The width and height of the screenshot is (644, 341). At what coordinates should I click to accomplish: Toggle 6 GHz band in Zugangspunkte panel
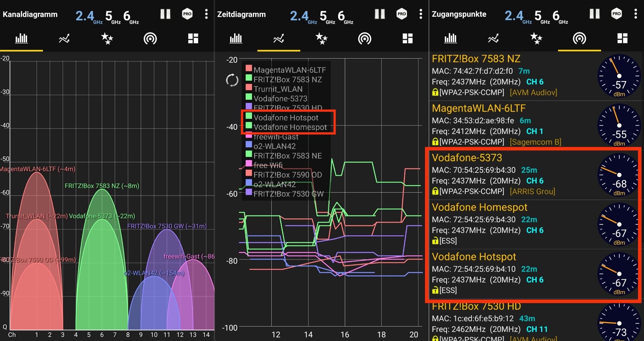tap(560, 16)
